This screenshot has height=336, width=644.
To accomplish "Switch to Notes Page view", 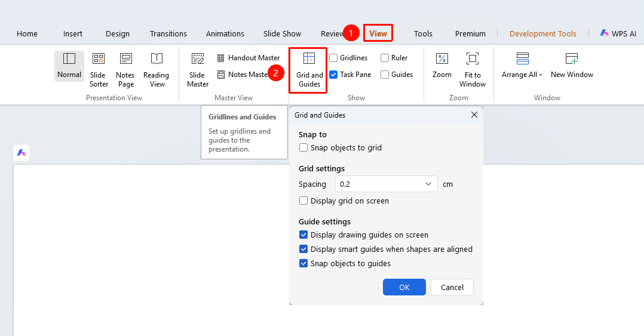I will pos(125,70).
